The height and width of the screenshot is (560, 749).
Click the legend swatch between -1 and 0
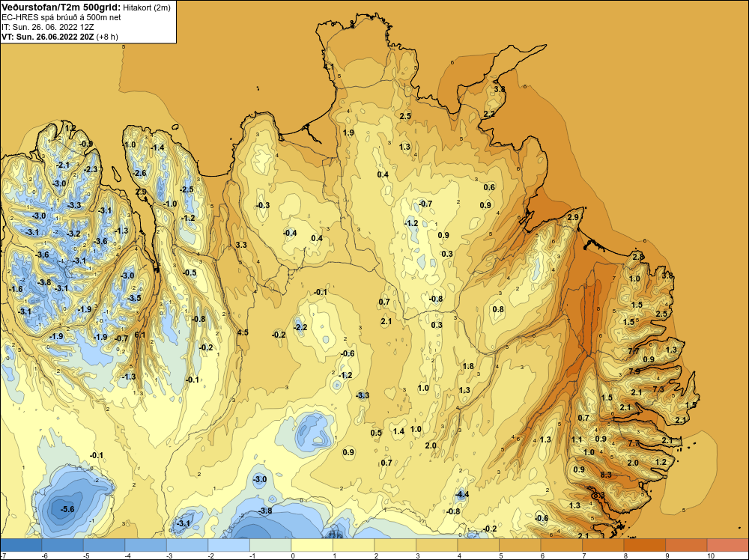270,545
